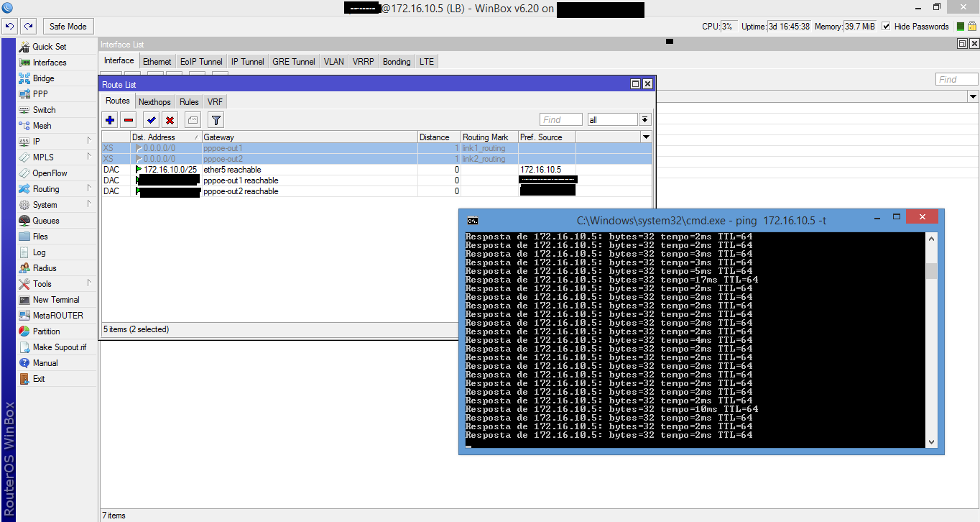Open the Interfaces menu item
The height and width of the screenshot is (522, 980).
[x=49, y=63]
